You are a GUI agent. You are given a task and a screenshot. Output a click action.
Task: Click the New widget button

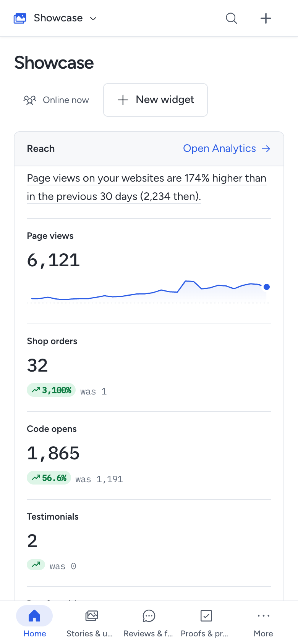tap(155, 100)
